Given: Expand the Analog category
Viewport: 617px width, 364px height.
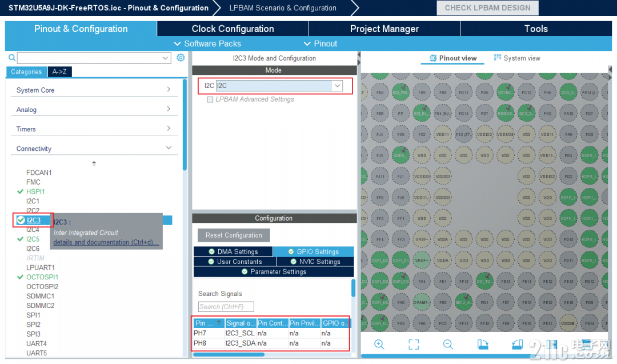Looking at the screenshot, I should 94,109.
